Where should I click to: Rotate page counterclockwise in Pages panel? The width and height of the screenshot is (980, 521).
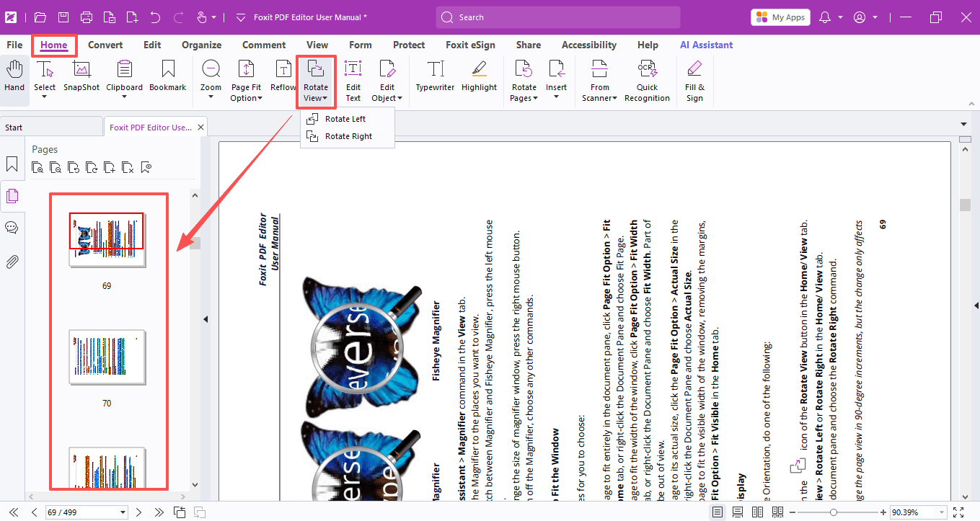pos(74,168)
